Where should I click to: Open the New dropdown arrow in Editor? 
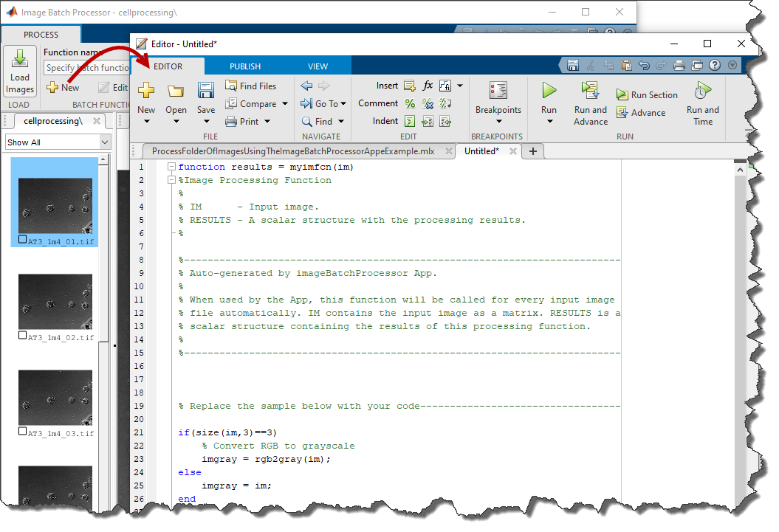tap(146, 122)
